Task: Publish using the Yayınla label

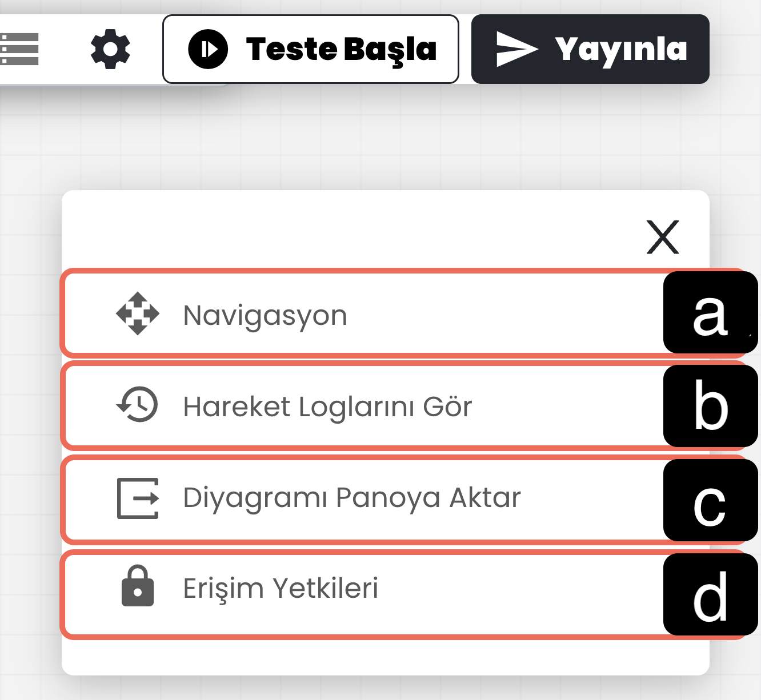Action: point(620,49)
